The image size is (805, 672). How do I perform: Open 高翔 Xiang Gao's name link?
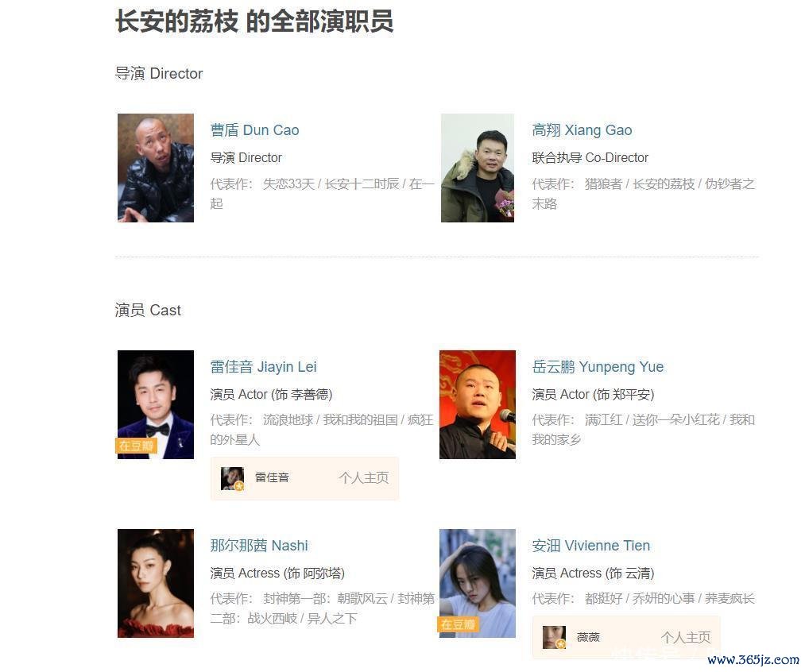pos(582,130)
